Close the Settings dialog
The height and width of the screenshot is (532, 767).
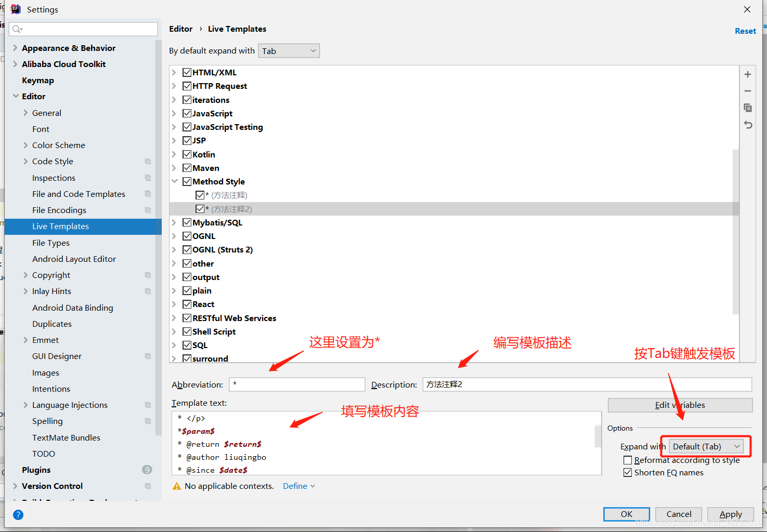pos(747,9)
